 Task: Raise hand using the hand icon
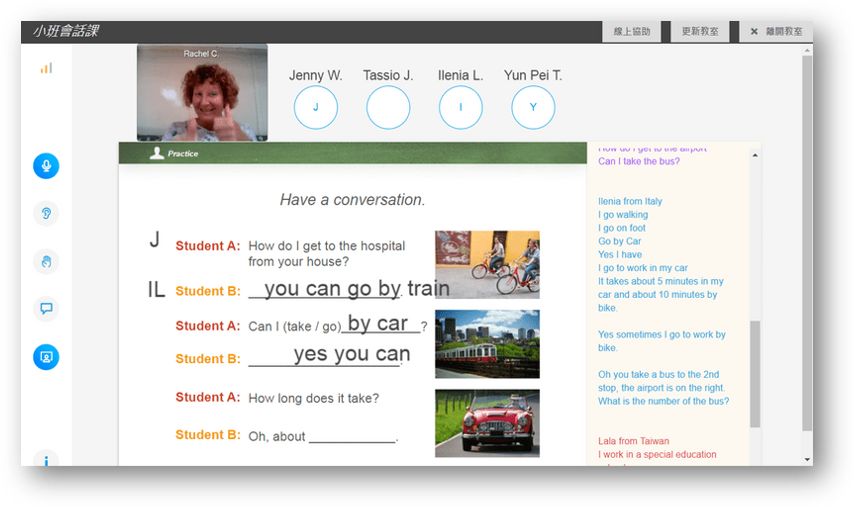tap(46, 261)
